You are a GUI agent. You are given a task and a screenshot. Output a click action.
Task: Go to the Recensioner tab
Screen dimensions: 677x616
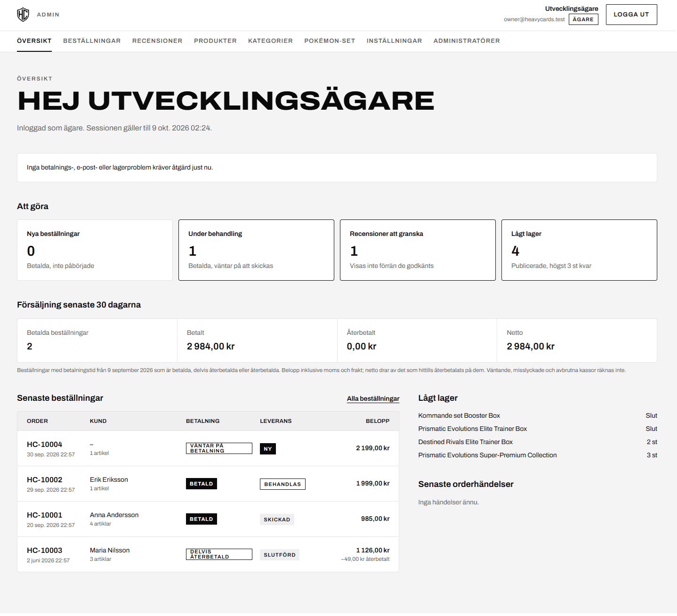tap(157, 41)
